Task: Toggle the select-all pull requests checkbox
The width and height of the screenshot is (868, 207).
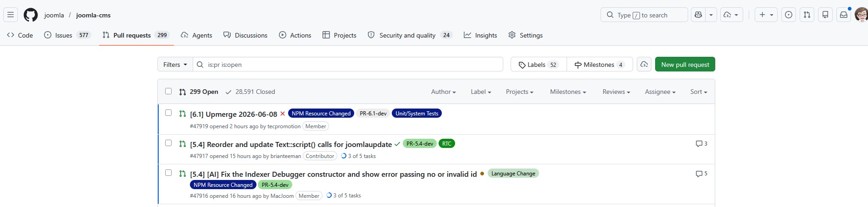Action: [168, 91]
